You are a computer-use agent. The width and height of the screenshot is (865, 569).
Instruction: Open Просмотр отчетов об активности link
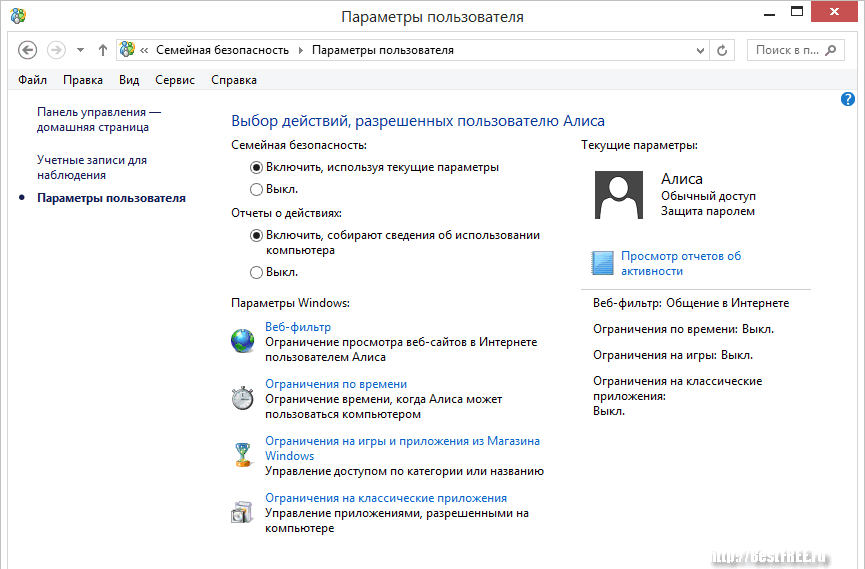click(x=681, y=264)
